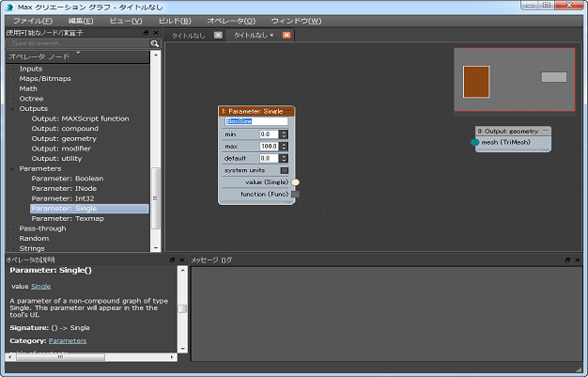Screen dimensions: 588x377
Task: Click the value (Single) output connector
Action: [295, 181]
